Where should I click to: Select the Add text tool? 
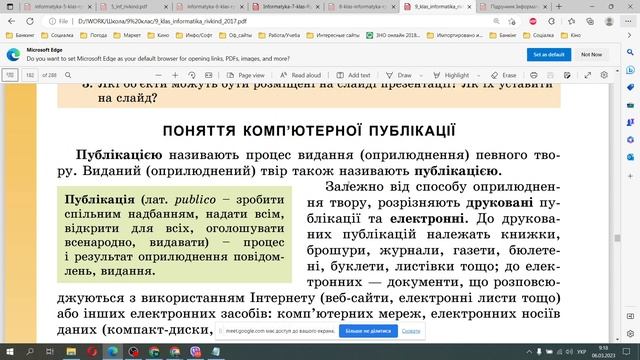tap(353, 76)
